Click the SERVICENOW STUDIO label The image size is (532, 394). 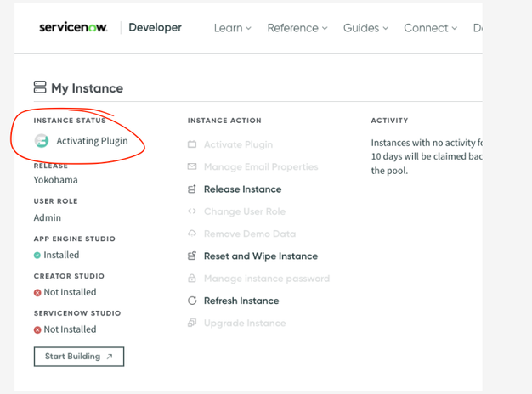click(77, 313)
